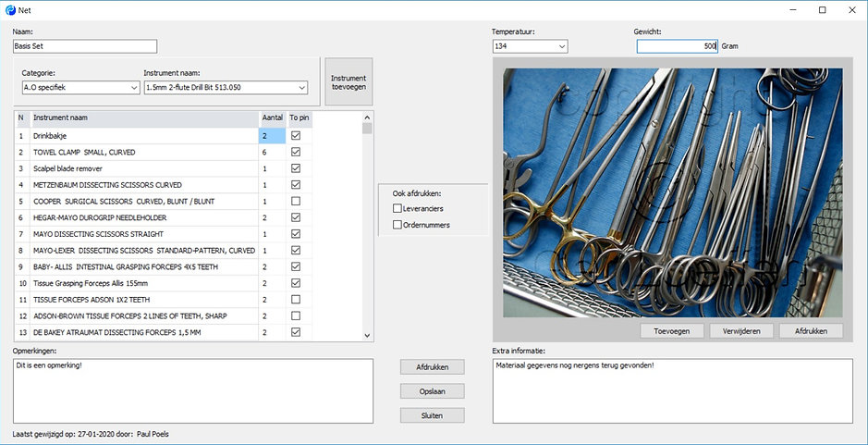Screen dimensions: 868x445
Task: Minimize the Net window
Action: [x=794, y=10]
